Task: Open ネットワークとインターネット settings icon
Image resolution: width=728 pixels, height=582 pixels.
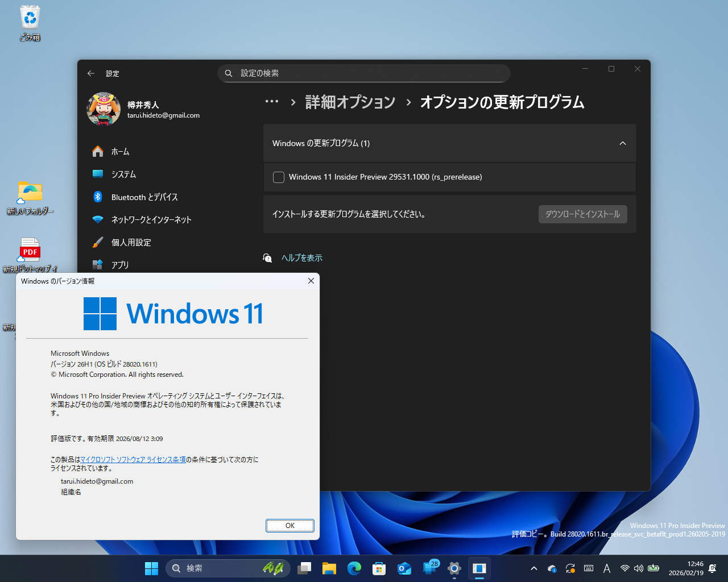Action: click(98, 219)
